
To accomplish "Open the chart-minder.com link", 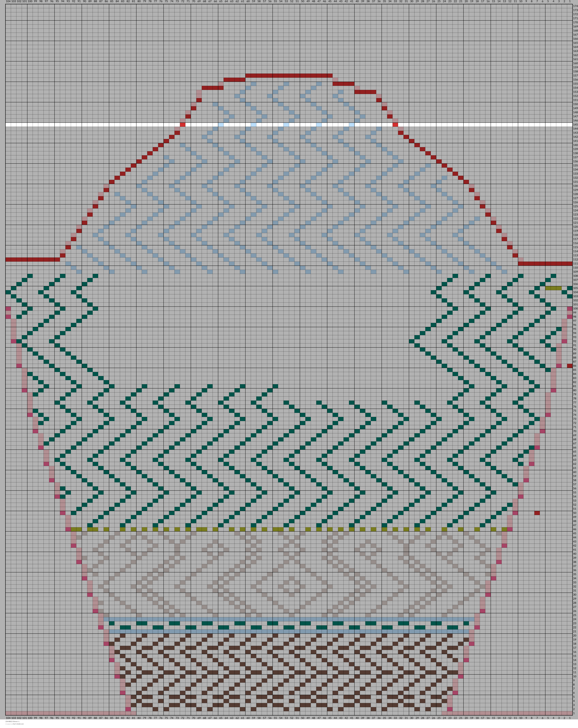I will coord(19,724).
